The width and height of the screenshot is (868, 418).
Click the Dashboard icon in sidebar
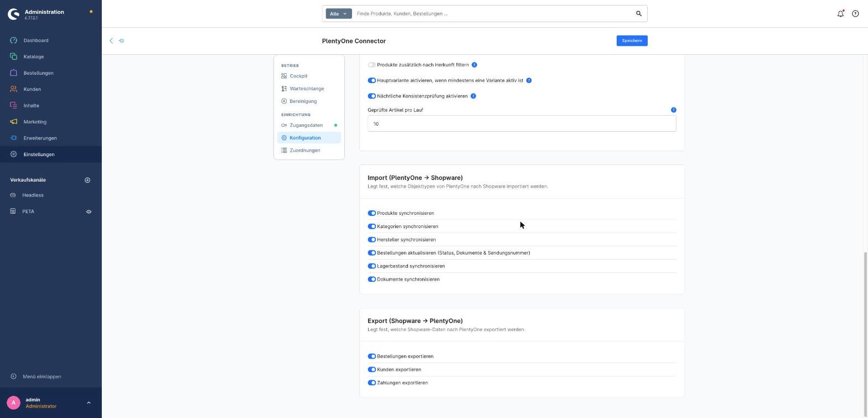(14, 40)
